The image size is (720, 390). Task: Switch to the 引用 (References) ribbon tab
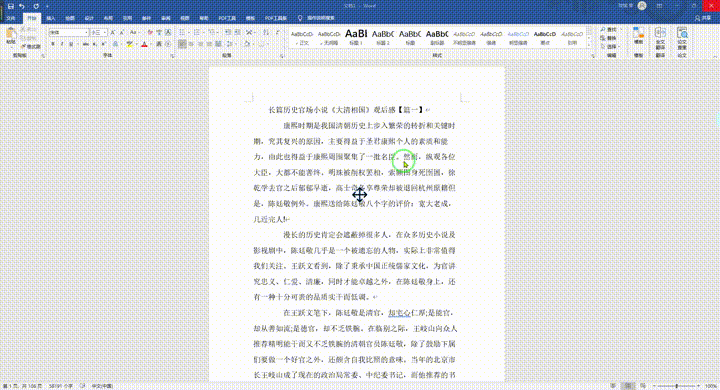tap(127, 18)
